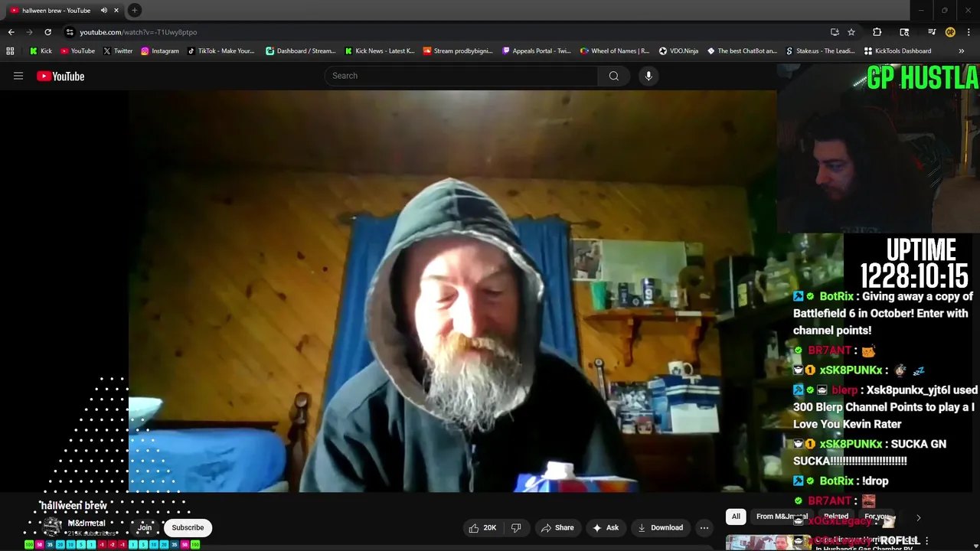The image size is (980, 551).
Task: Click the video player area
Action: [x=452, y=291]
